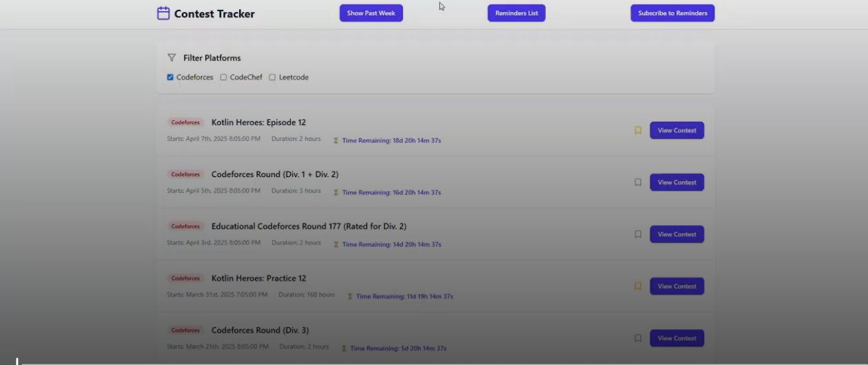The width and height of the screenshot is (868, 365).
Task: Click start date March 25th, 2025
Action: [x=218, y=346]
